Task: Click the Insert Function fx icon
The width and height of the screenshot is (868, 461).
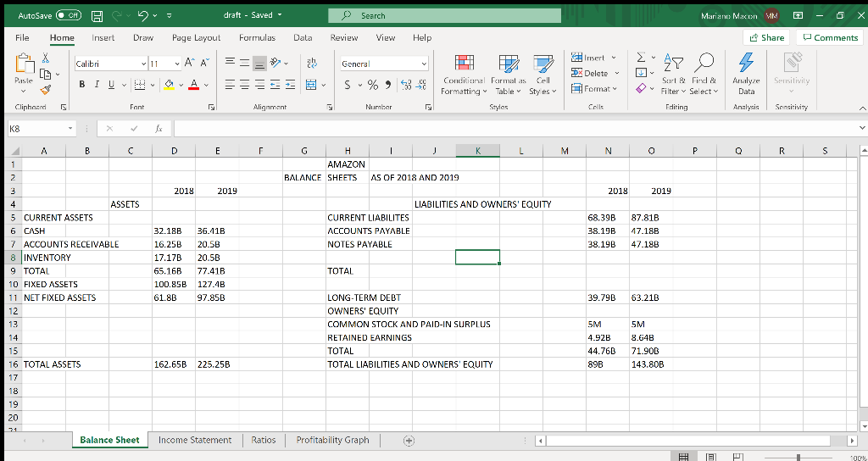Action: (x=159, y=129)
